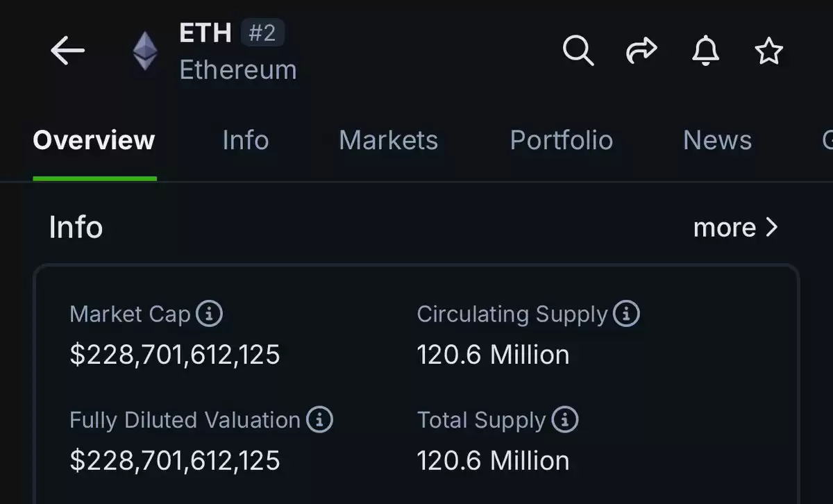Image resolution: width=833 pixels, height=504 pixels.
Task: Open Circulating Supply info tooltip icon
Action: click(x=626, y=314)
